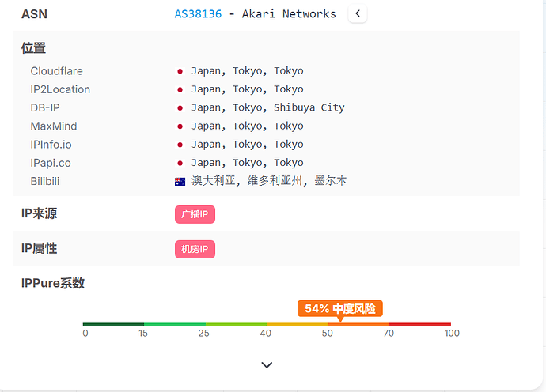This screenshot has height=392, width=546.
Task: Expand details with the bottom chevron
Action: tap(267, 364)
